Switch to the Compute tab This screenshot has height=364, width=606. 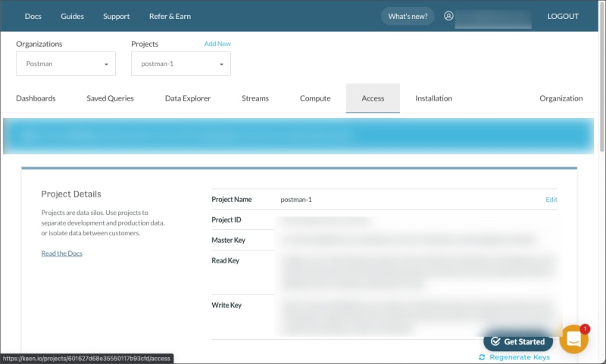(x=315, y=98)
